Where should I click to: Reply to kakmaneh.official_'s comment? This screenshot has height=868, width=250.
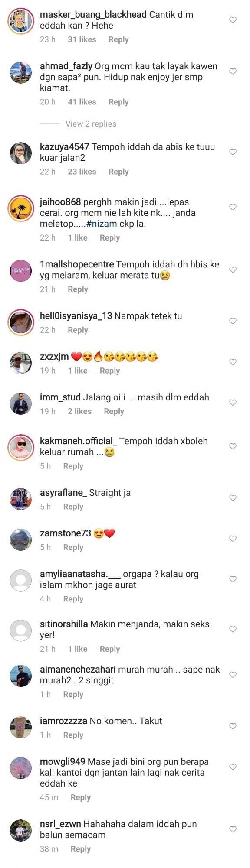click(x=73, y=466)
